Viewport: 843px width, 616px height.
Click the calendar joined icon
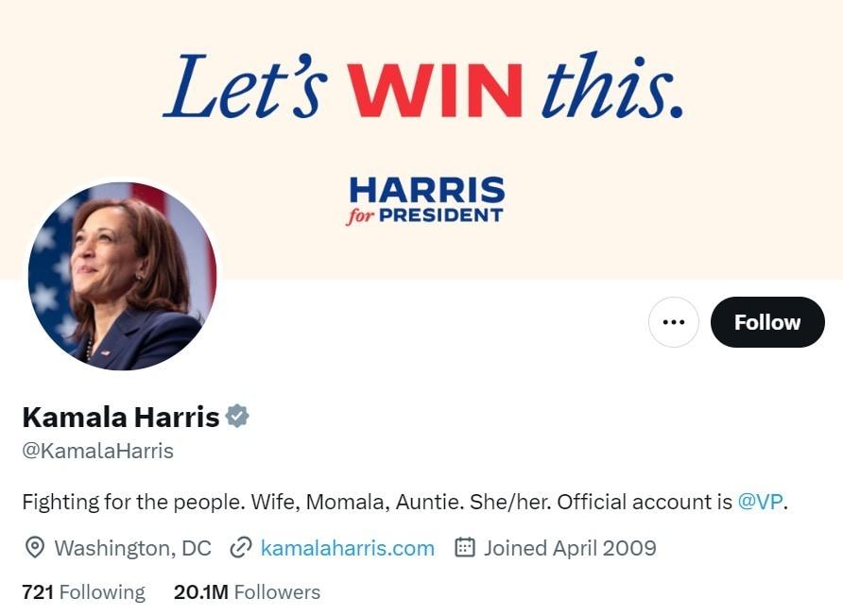point(465,547)
